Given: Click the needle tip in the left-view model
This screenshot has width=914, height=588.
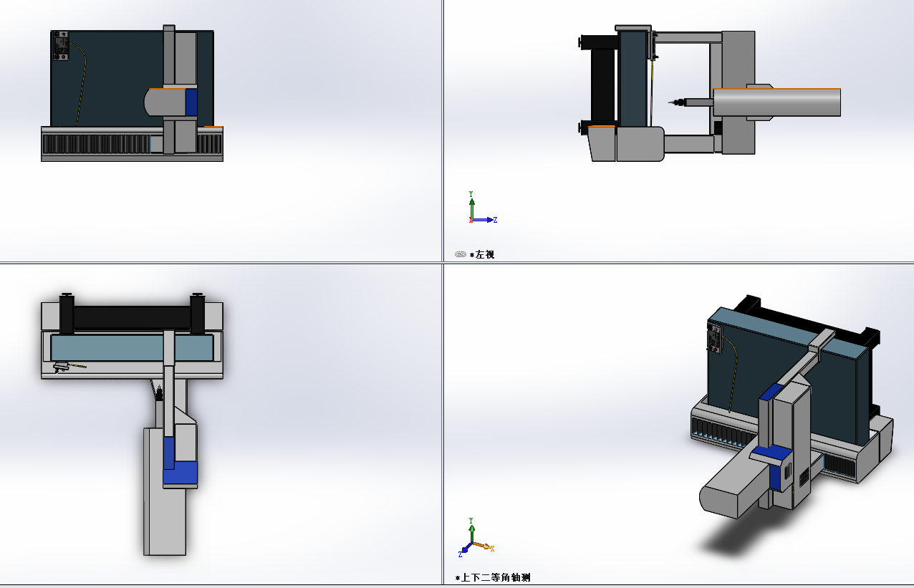Looking at the screenshot, I should (x=671, y=103).
